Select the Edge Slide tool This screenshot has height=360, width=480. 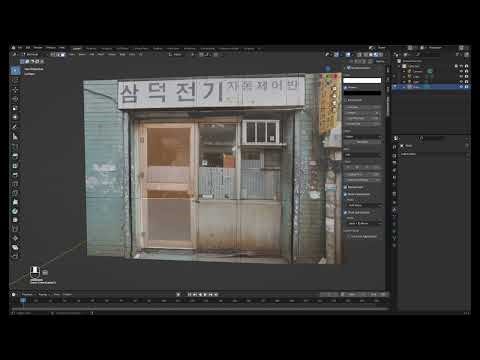[x=15, y=229]
